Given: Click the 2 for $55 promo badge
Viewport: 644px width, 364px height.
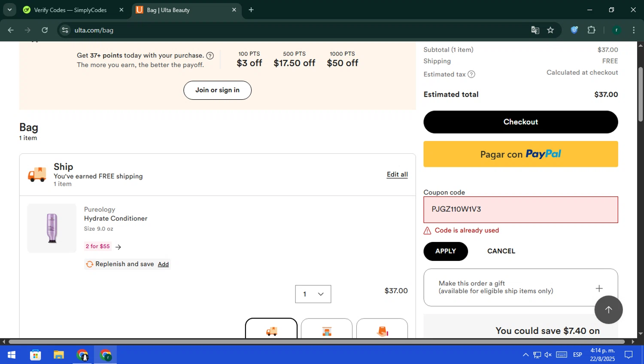Looking at the screenshot, I should point(97,246).
